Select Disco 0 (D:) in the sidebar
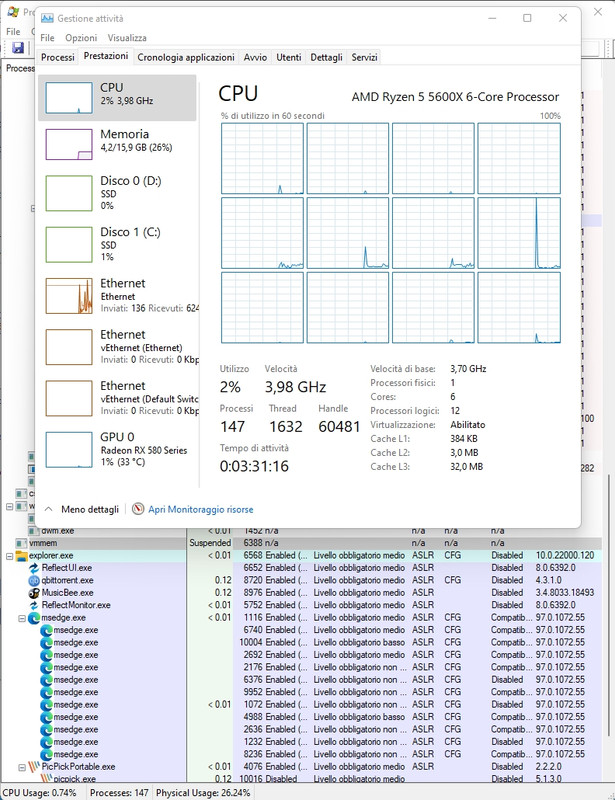Viewport: 615px width, 800px height. [x=117, y=193]
